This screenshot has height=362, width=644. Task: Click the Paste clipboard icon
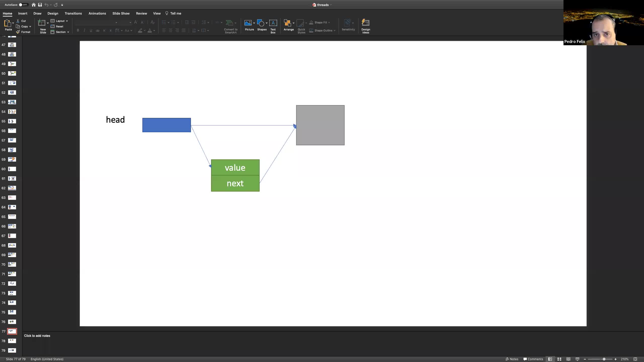pyautogui.click(x=7, y=23)
